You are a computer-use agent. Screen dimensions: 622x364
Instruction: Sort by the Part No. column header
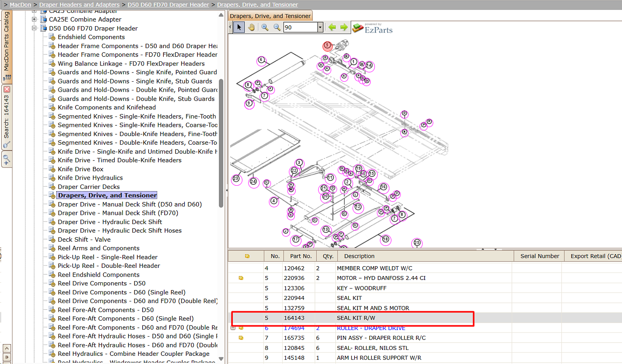point(301,256)
